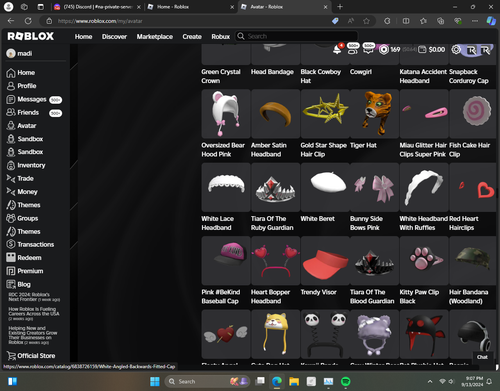Open the Chat button
Viewport: 500px width, 391px height.
pos(482,357)
